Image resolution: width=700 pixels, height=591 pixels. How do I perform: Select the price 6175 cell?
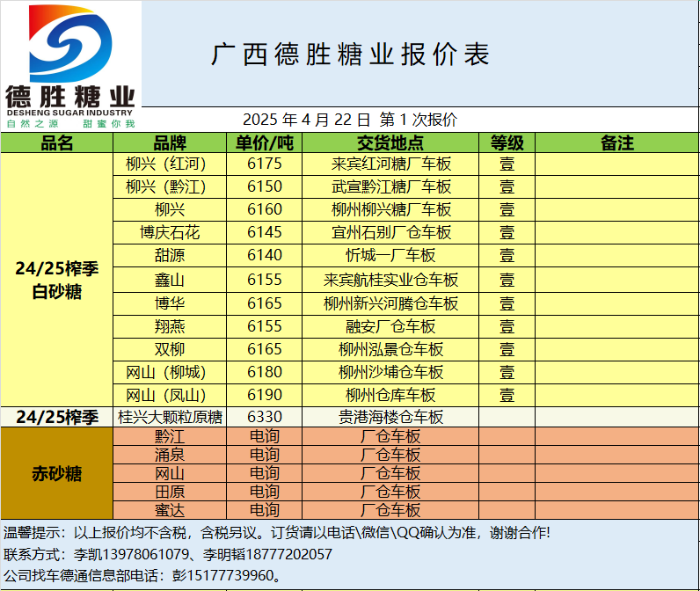tap(265, 164)
